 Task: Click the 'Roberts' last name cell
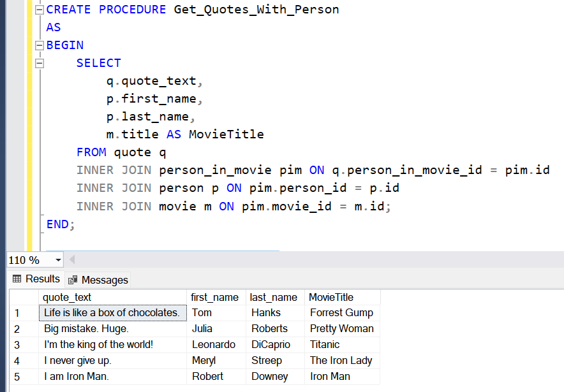(276, 329)
